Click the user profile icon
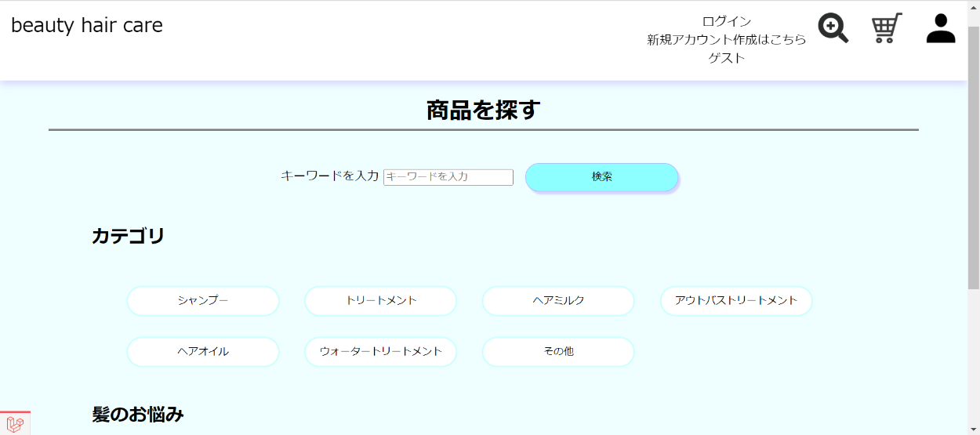This screenshot has height=435, width=980. pos(940,28)
